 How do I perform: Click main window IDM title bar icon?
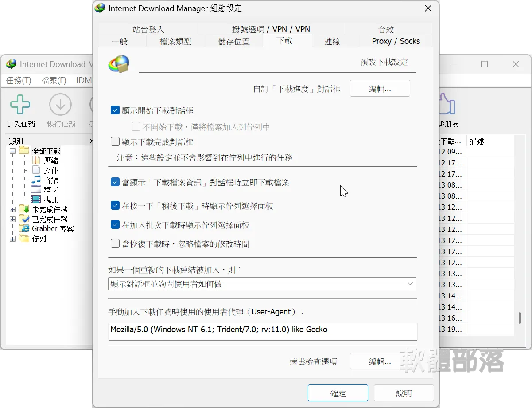pyautogui.click(x=11, y=64)
